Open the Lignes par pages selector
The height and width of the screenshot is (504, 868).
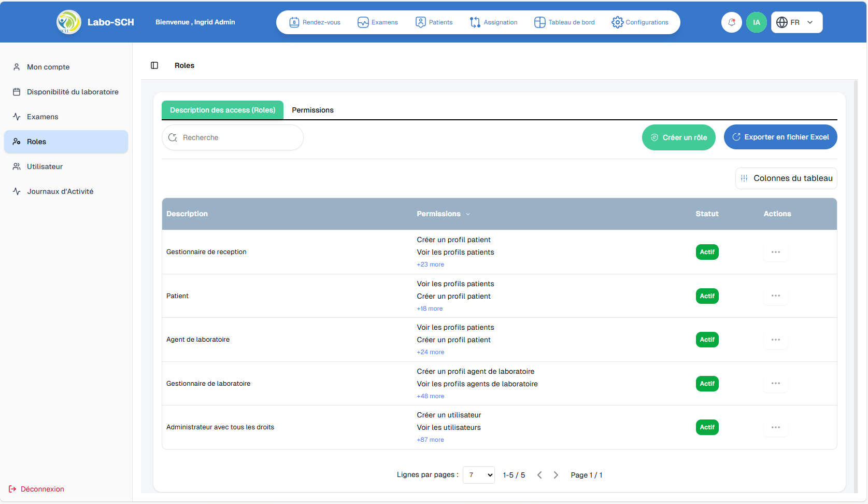[478, 474]
